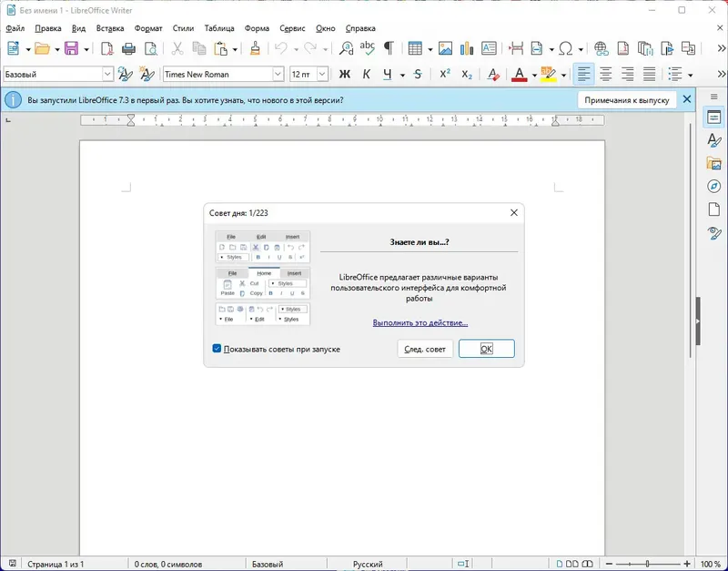Apply subscript X₂ icon

point(467,74)
